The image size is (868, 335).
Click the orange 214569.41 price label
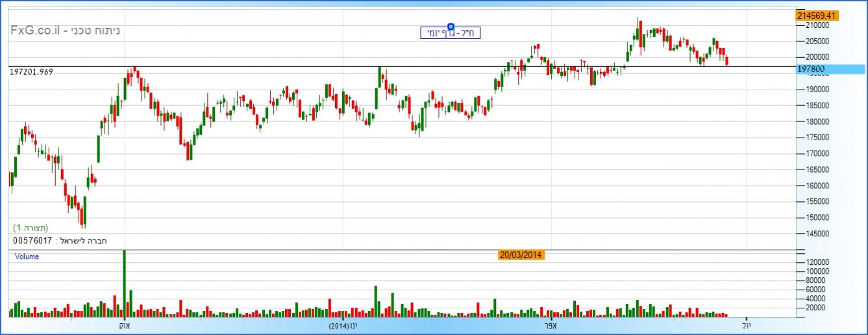pyautogui.click(x=818, y=16)
